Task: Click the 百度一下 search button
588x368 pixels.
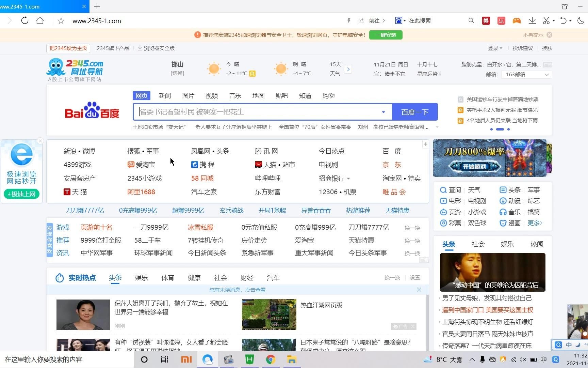Action: (x=415, y=112)
